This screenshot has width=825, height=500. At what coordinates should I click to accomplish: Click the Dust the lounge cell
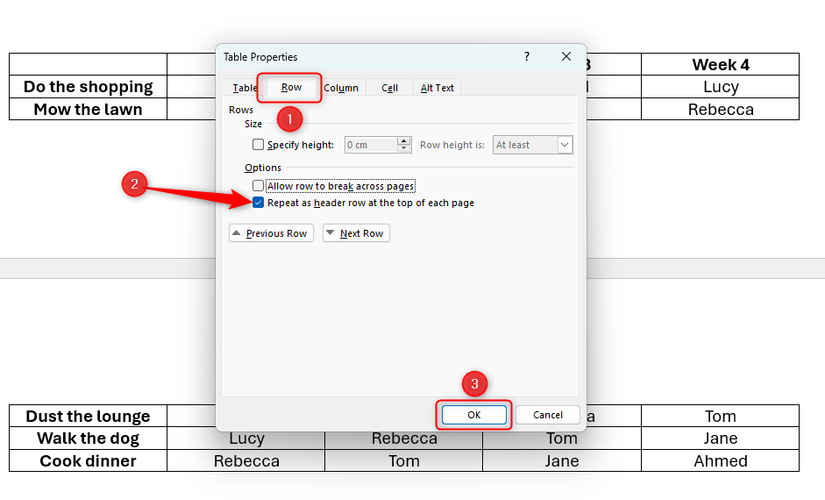88,416
